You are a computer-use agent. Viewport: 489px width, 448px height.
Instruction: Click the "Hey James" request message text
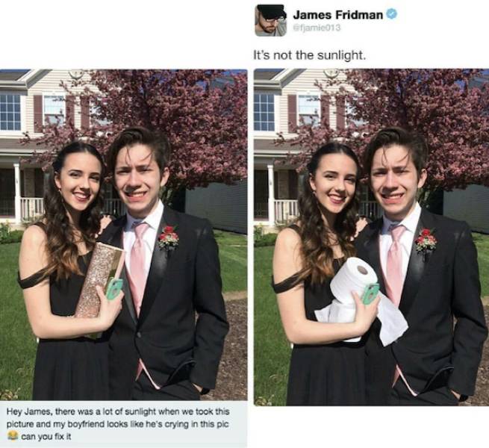pyautogui.click(x=118, y=424)
